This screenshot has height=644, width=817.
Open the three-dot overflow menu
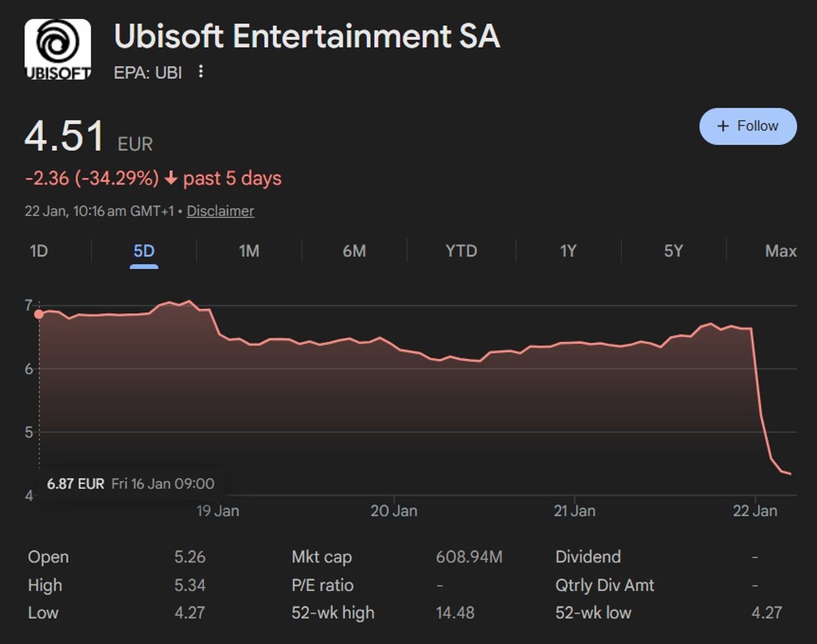click(x=201, y=72)
